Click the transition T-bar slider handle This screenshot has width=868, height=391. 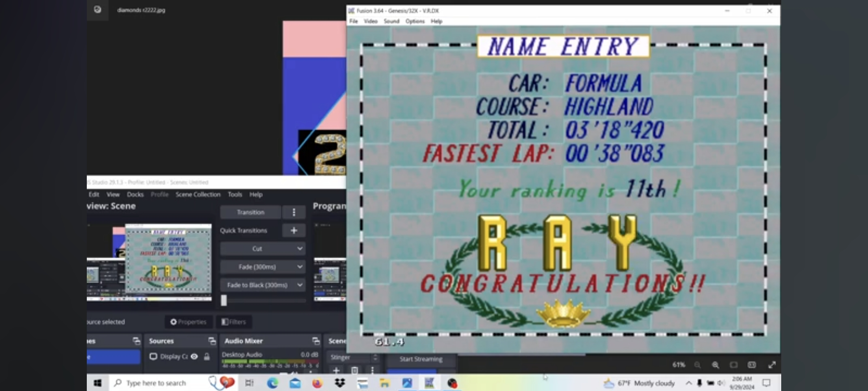224,300
